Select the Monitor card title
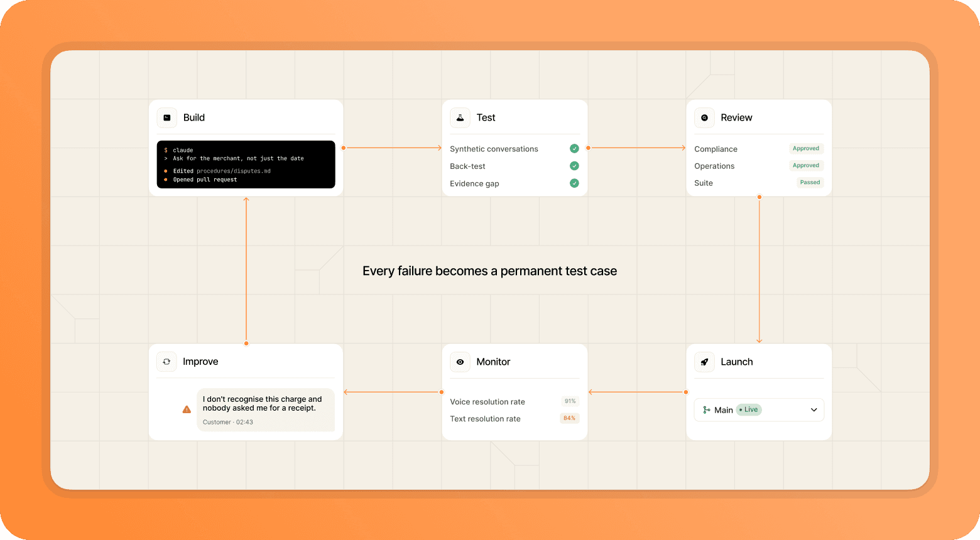980x540 pixels. coord(493,362)
